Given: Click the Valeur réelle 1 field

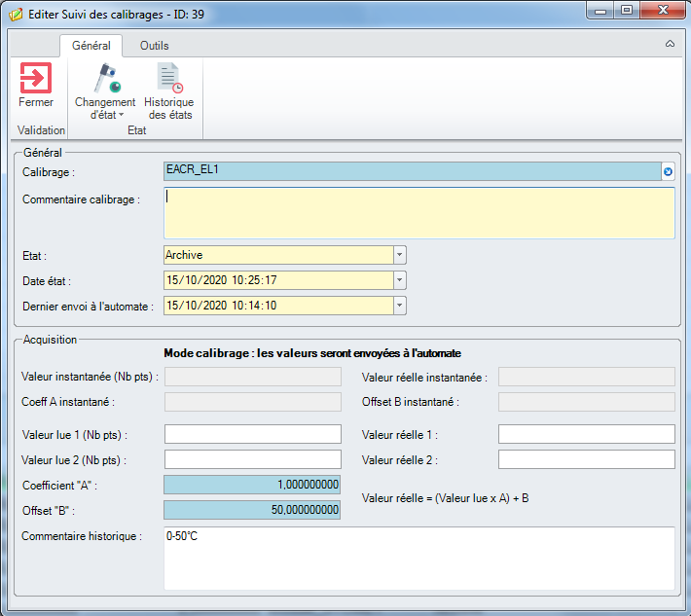Looking at the screenshot, I should pos(586,434).
